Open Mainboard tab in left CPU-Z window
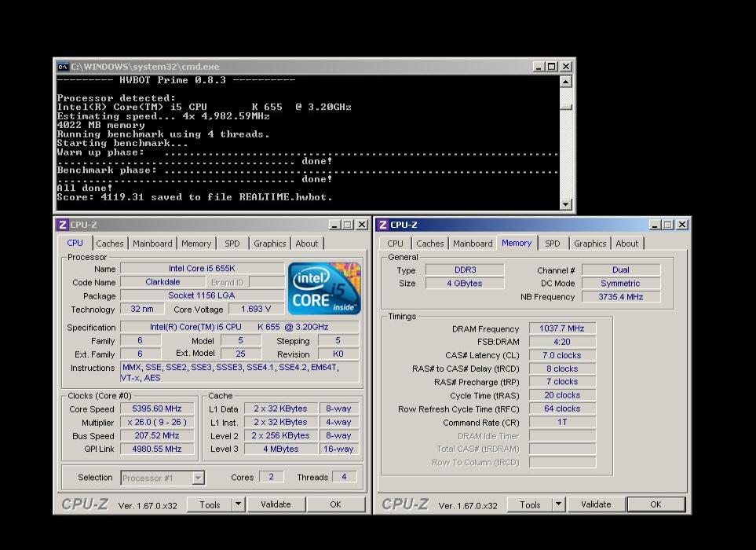 [x=152, y=244]
